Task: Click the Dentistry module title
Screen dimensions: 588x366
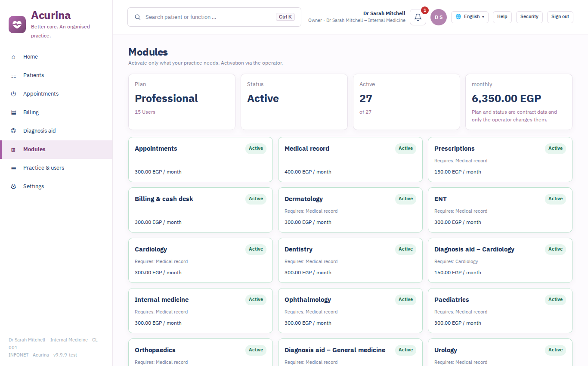Action: (x=298, y=249)
